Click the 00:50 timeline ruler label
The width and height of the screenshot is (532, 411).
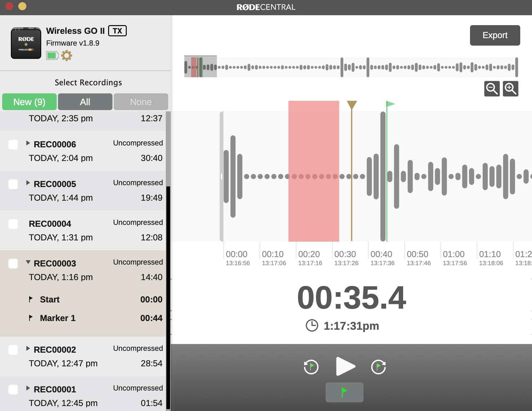pyautogui.click(x=417, y=254)
